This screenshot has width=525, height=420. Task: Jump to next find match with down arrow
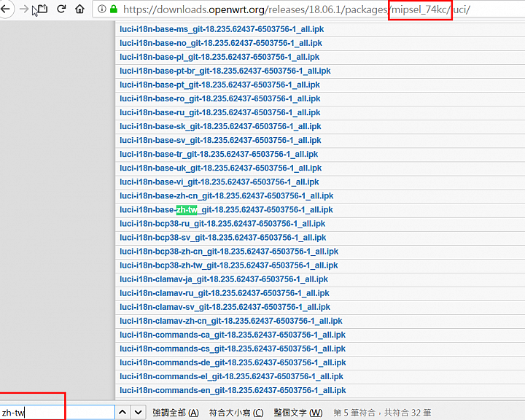coord(138,412)
